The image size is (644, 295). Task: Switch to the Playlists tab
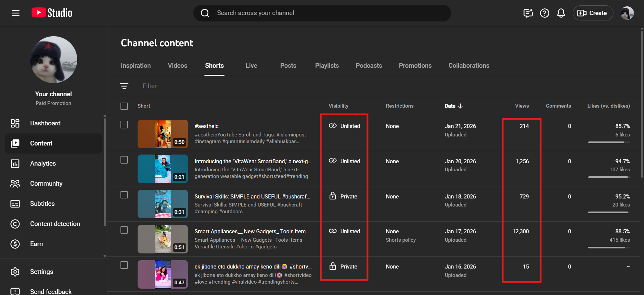327,66
